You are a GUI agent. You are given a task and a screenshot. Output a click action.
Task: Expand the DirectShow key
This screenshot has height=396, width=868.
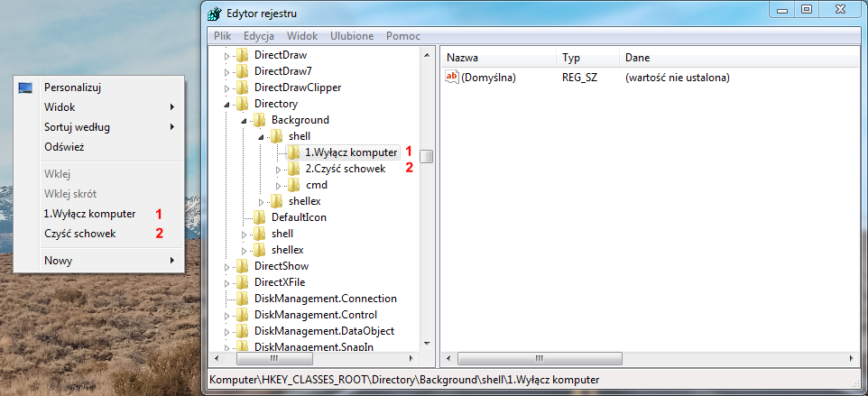226,267
